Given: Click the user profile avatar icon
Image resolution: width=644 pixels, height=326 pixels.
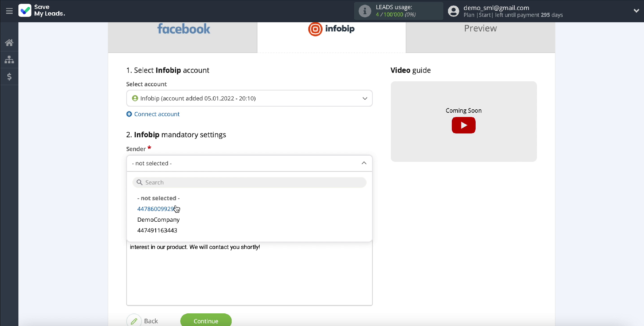Looking at the screenshot, I should point(453,11).
